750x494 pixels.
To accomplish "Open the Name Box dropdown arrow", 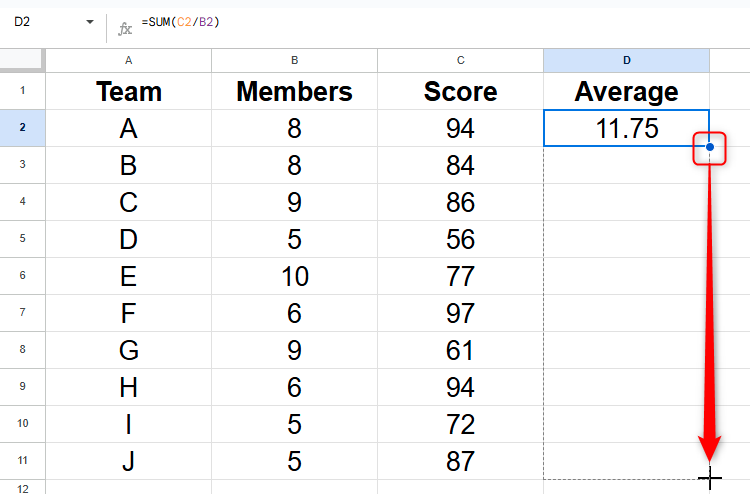I will [89, 22].
